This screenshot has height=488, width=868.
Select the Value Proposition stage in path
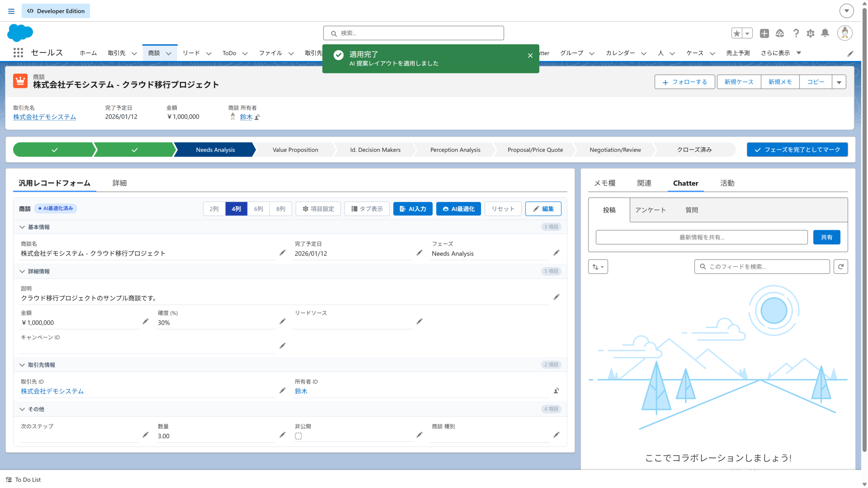pos(295,150)
